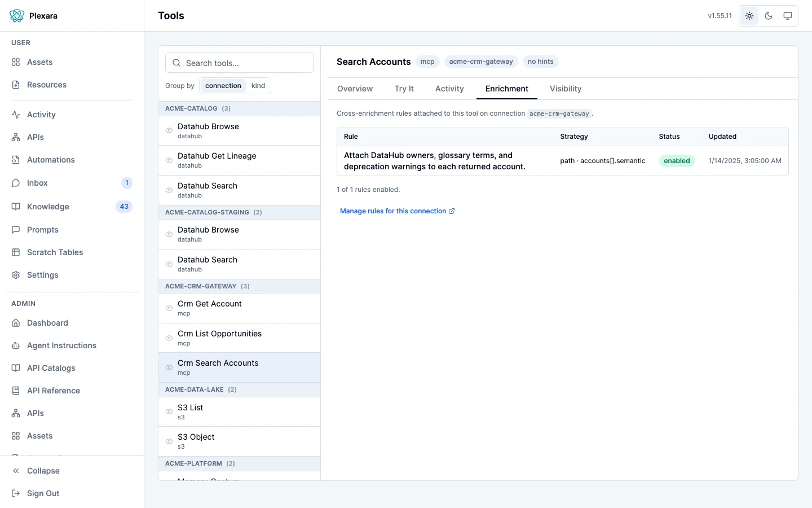Toggle visibility eye for Crm Get Account

(x=169, y=308)
